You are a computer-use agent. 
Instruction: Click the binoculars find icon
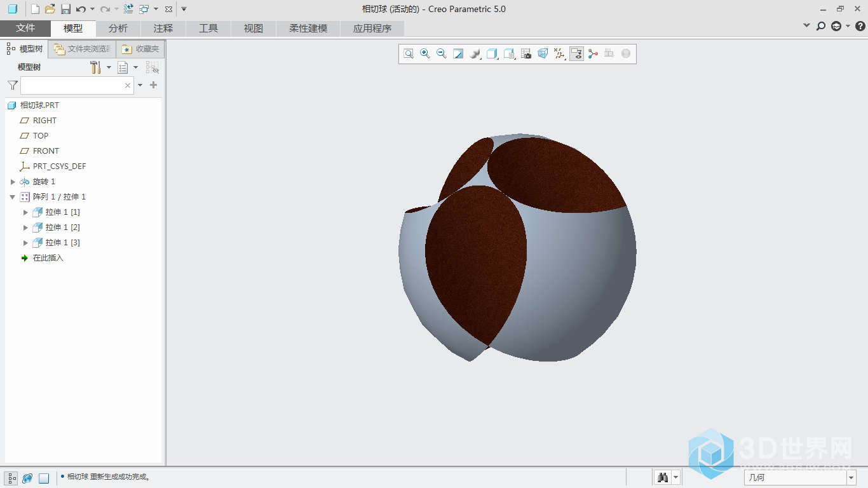pyautogui.click(x=663, y=477)
